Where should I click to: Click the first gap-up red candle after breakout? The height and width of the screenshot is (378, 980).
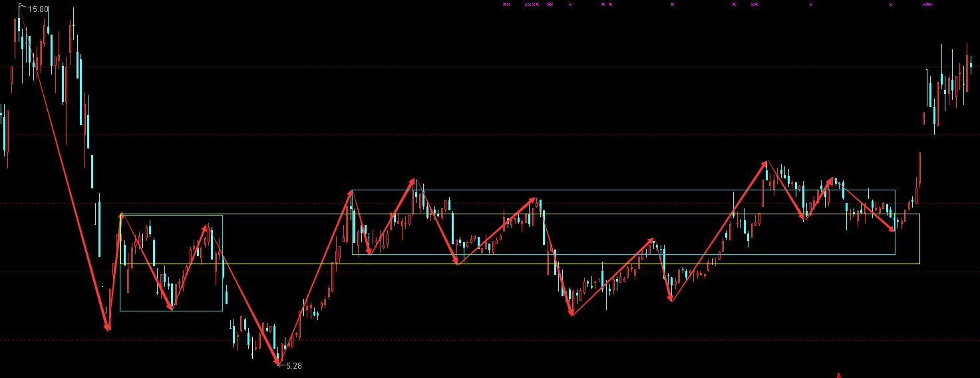point(923,118)
